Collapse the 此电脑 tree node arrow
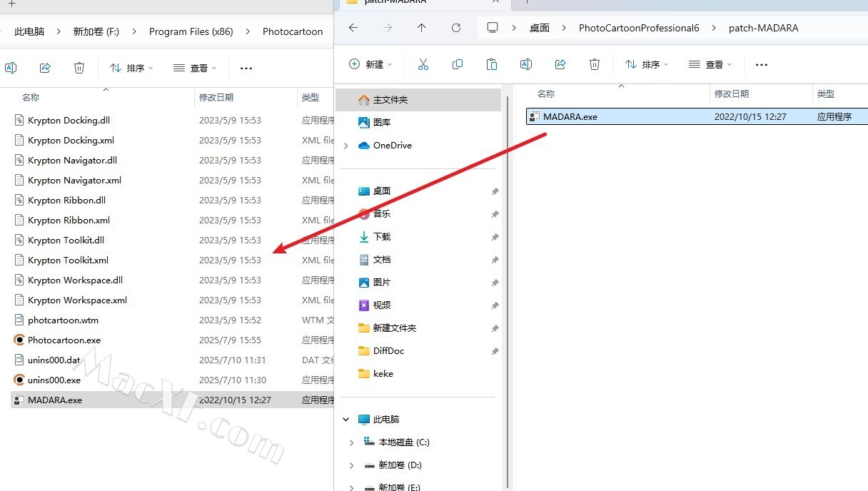 click(x=346, y=420)
